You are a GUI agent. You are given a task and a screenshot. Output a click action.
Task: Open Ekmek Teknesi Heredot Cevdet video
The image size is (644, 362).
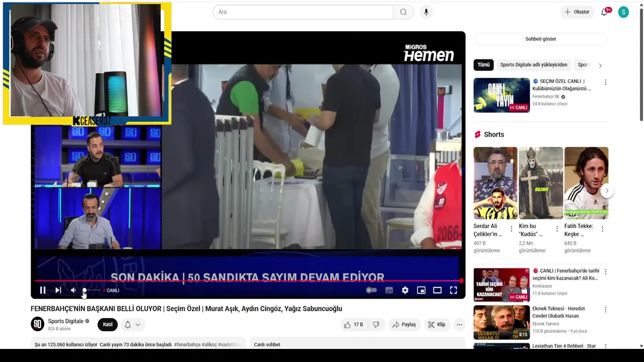coord(502,322)
